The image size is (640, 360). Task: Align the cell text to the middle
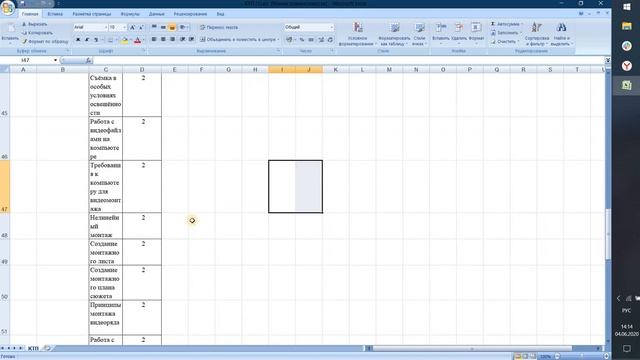click(x=163, y=27)
